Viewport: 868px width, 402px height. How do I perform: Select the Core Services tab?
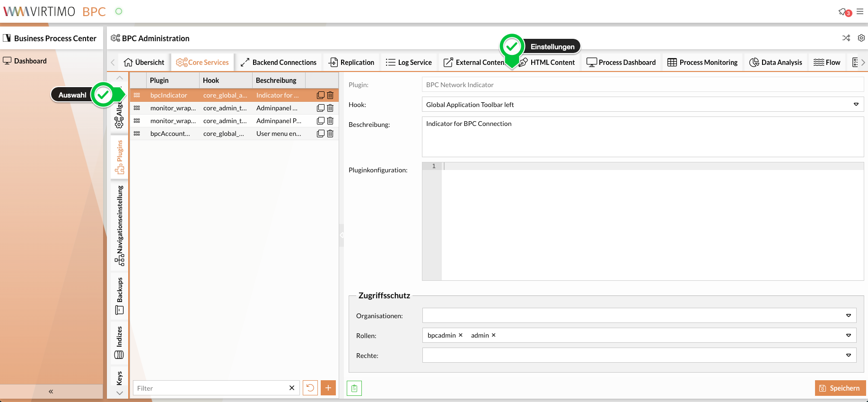click(x=202, y=62)
